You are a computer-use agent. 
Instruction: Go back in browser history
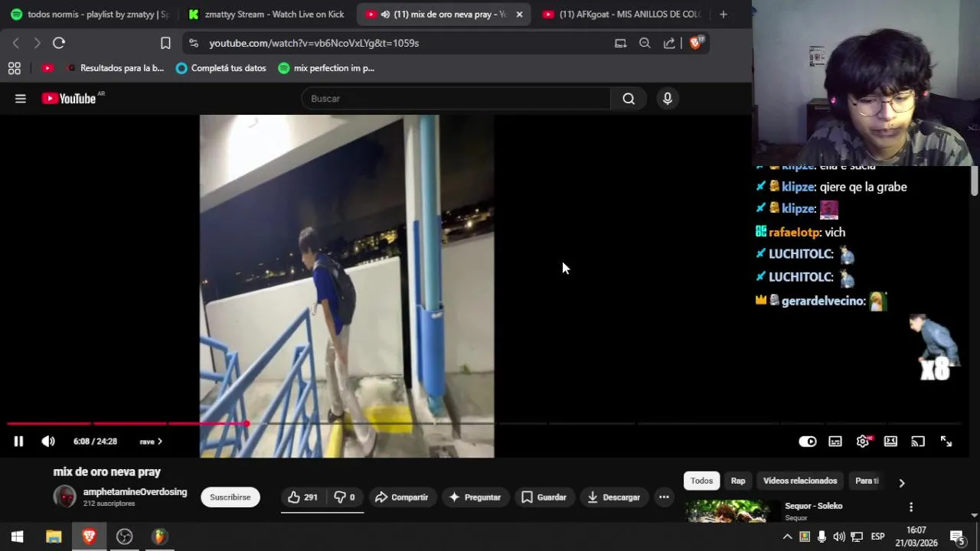[16, 44]
